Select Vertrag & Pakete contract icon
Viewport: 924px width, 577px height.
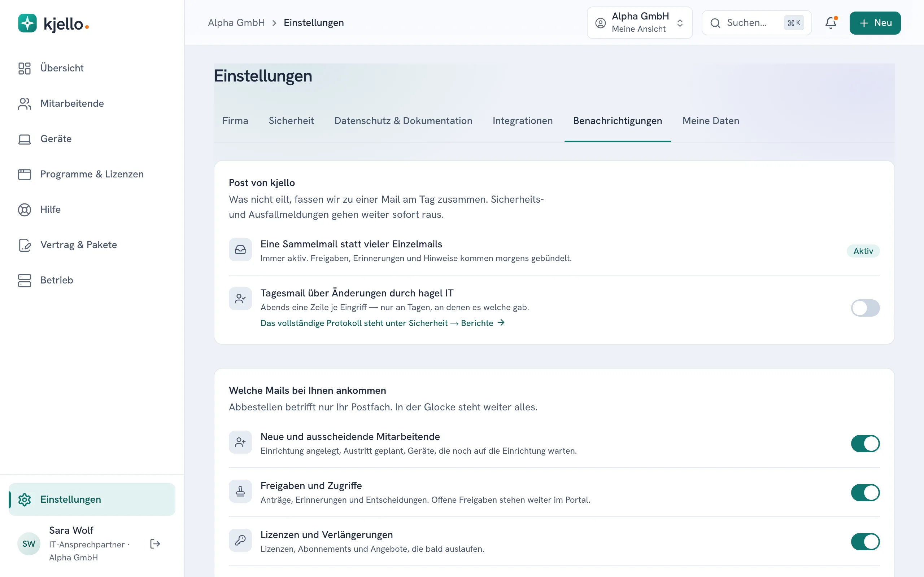(x=25, y=245)
